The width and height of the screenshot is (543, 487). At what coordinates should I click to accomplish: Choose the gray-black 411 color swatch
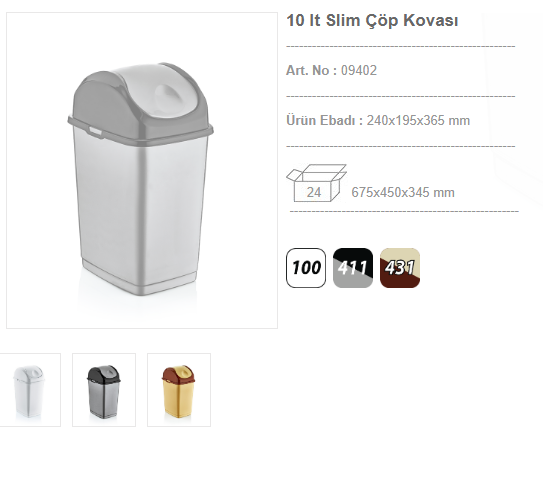point(353,268)
